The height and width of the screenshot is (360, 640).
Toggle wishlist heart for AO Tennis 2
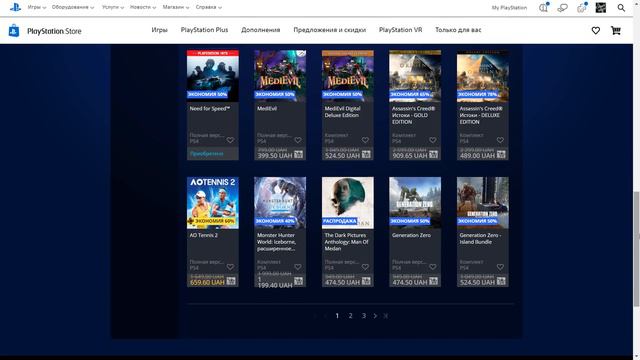pos(230,267)
